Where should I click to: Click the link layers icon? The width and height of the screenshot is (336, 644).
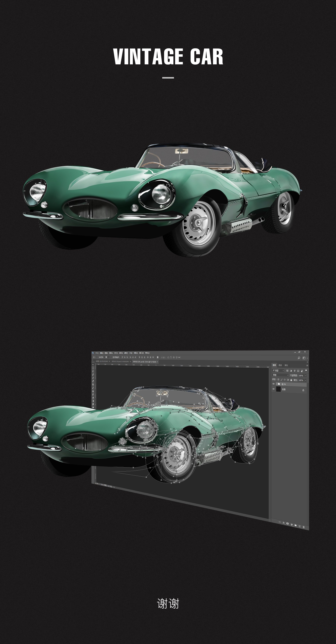click(280, 522)
